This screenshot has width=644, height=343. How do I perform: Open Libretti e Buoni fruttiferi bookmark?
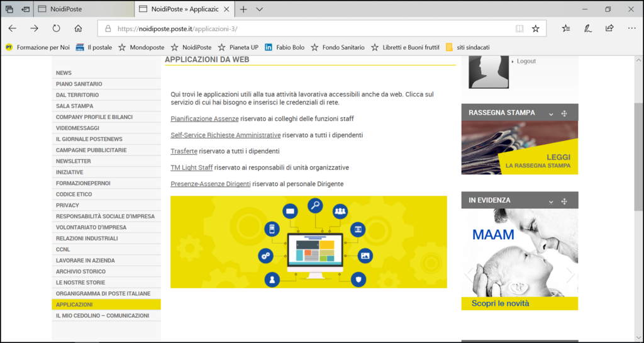(x=405, y=47)
